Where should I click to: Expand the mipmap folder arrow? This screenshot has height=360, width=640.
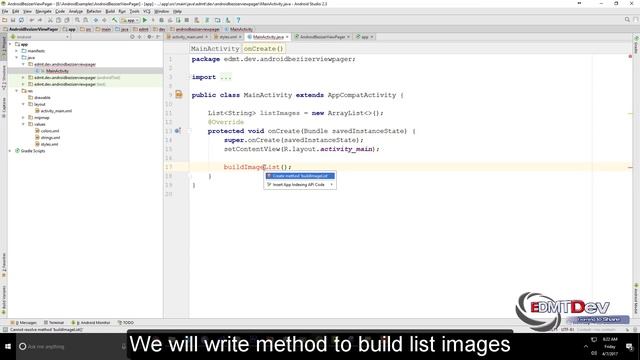tap(23, 118)
